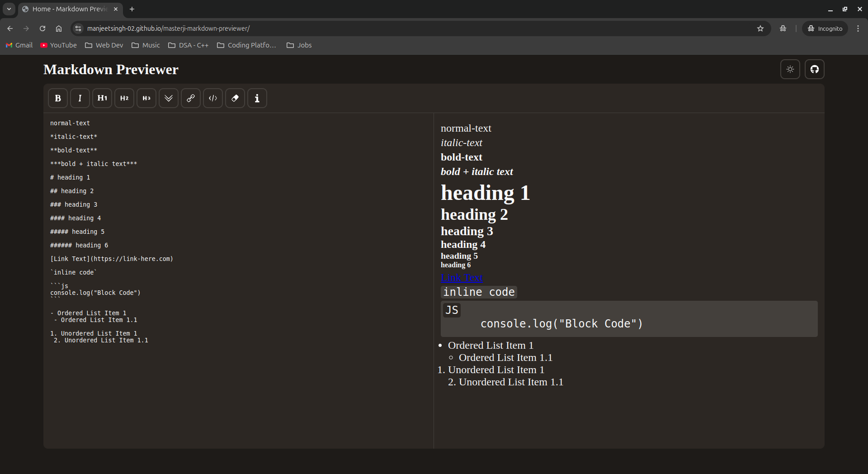Place cursor on '[Link Text](https://link-here.com)' line

[x=112, y=259]
